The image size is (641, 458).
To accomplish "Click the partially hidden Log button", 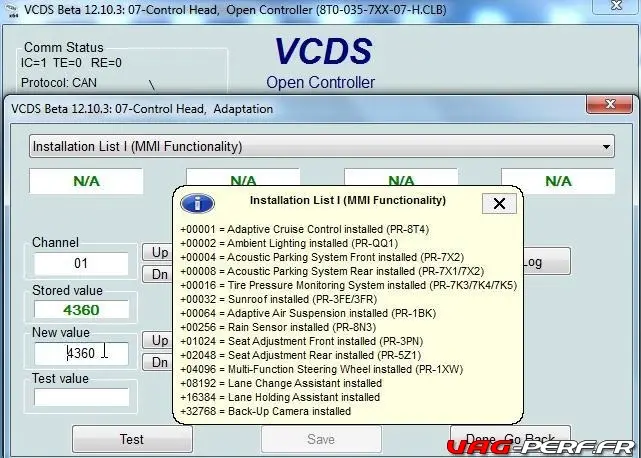I will [547, 261].
